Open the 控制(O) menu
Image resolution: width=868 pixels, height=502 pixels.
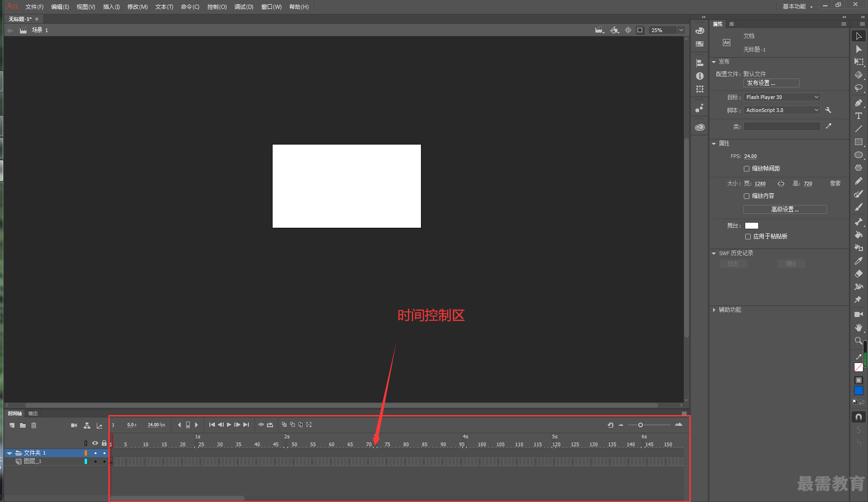217,7
